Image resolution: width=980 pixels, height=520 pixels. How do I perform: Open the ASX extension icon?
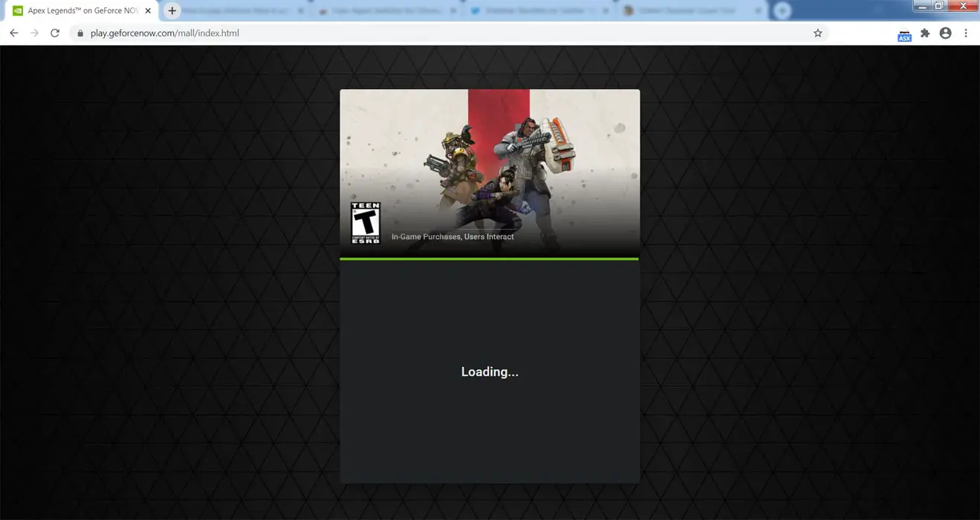coord(904,34)
